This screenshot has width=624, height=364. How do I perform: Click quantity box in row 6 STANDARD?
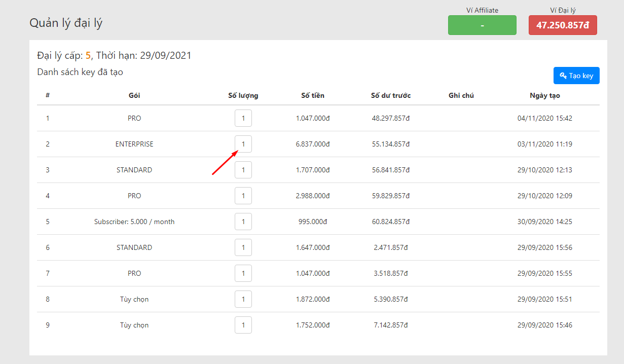pos(243,247)
